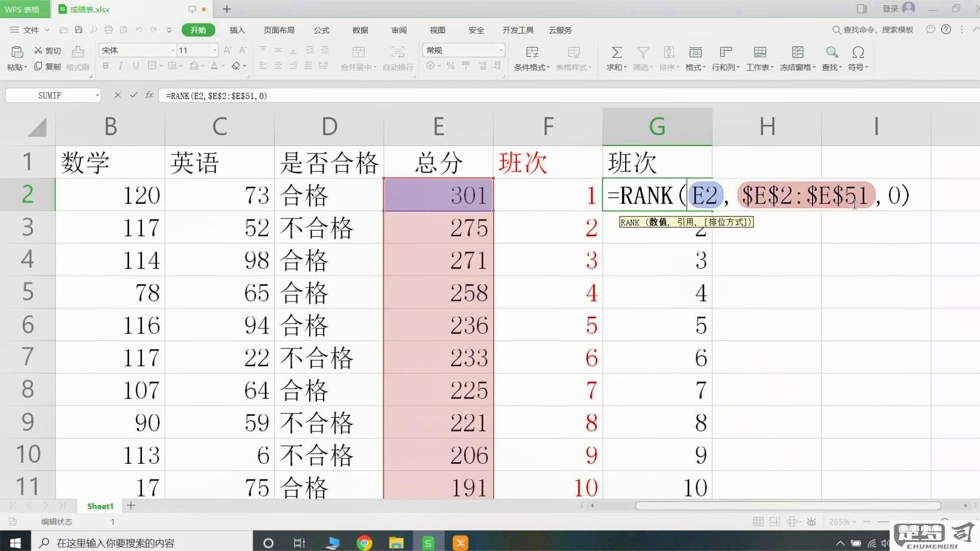Select the Sheet1 worksheet tab
The image size is (980, 551).
click(100, 506)
